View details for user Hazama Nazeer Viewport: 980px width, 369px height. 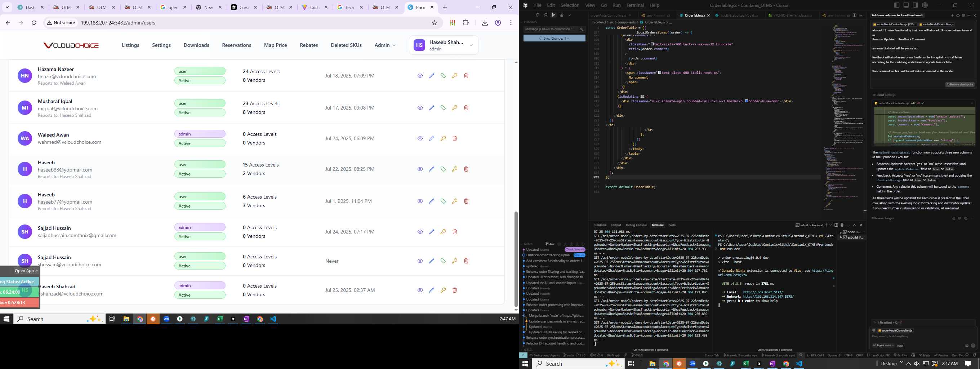pyautogui.click(x=420, y=76)
